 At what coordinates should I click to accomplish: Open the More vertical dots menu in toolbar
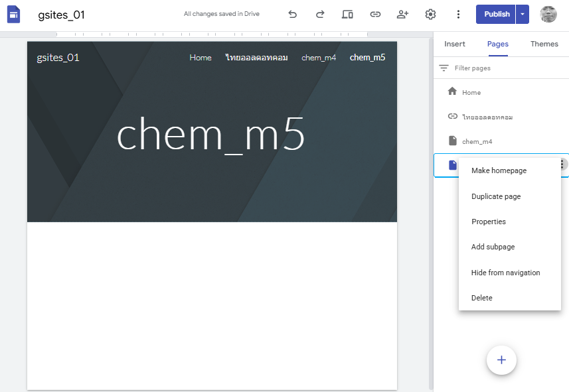coord(458,15)
